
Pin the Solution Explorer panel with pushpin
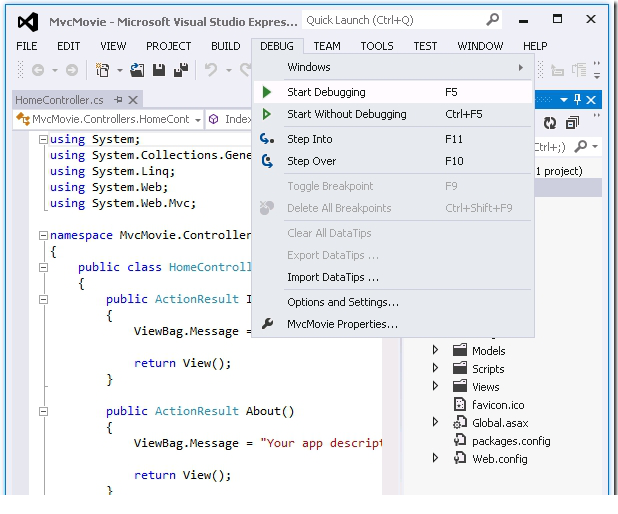[577, 99]
